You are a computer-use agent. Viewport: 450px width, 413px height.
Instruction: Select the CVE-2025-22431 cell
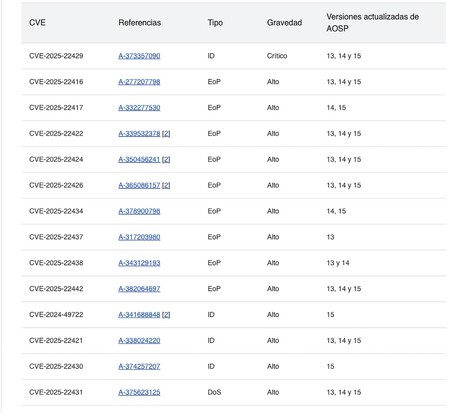[x=56, y=392]
